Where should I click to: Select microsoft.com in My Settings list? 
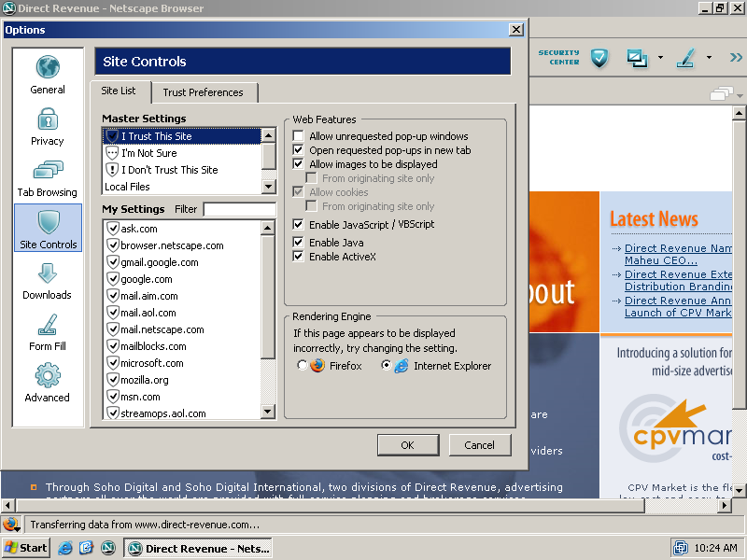click(x=183, y=363)
